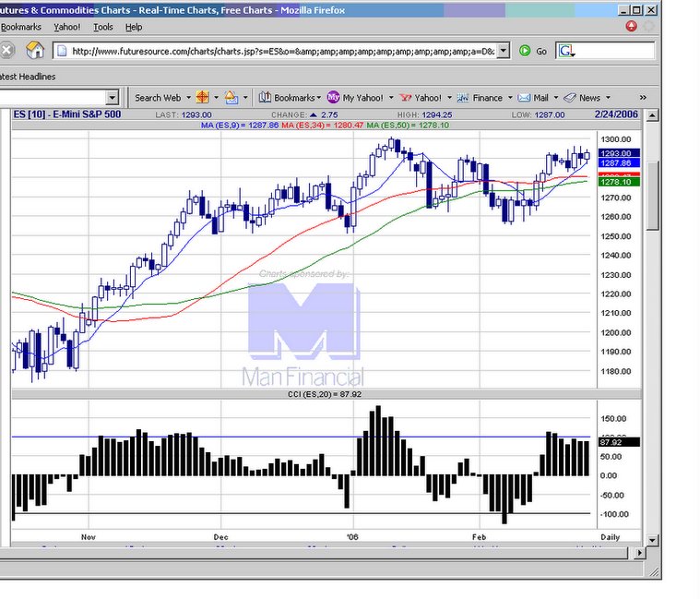The width and height of the screenshot is (700, 599).
Task: Click the page scroll down arrow
Action: click(652, 541)
